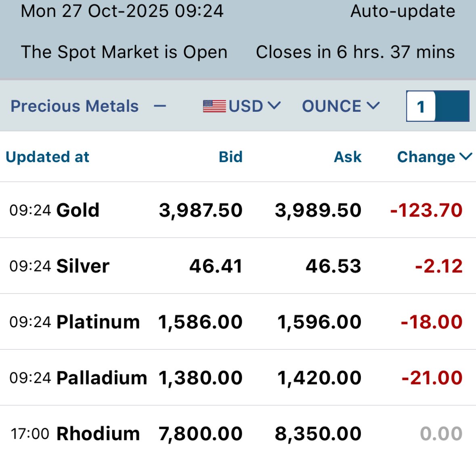Select the Ask column header
Screen dimensions: 476x455
tap(348, 157)
